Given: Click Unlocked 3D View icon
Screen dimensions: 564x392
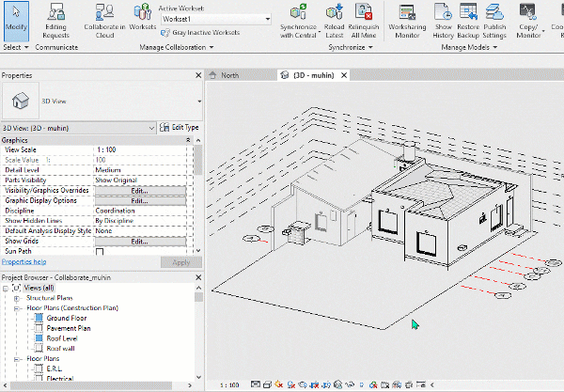Looking at the screenshot, I should point(337,384).
